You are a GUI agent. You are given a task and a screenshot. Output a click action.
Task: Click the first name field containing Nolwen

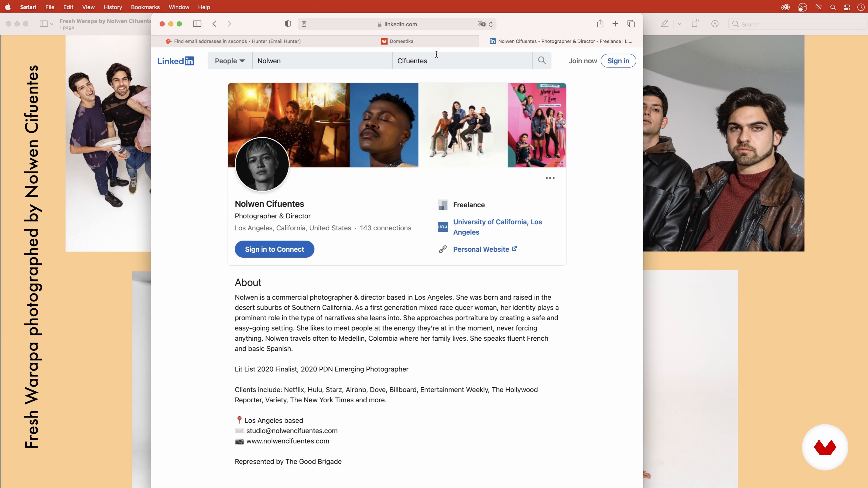pos(322,61)
